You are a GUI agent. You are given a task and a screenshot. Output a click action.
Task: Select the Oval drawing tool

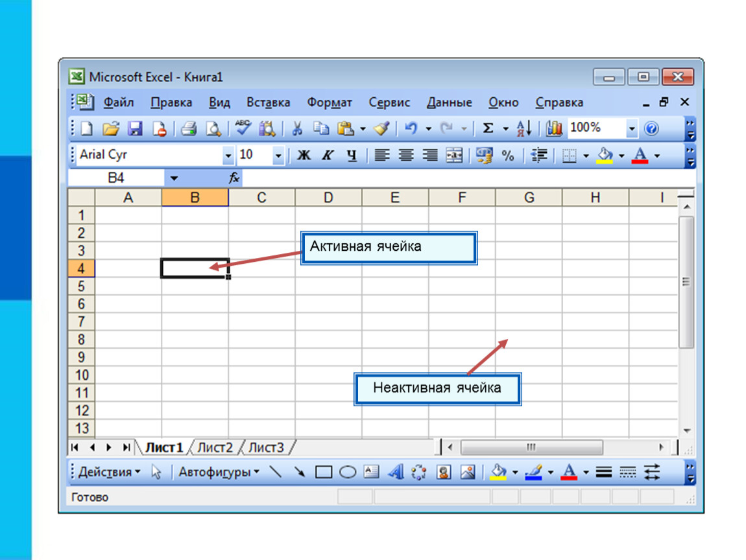[x=348, y=472]
